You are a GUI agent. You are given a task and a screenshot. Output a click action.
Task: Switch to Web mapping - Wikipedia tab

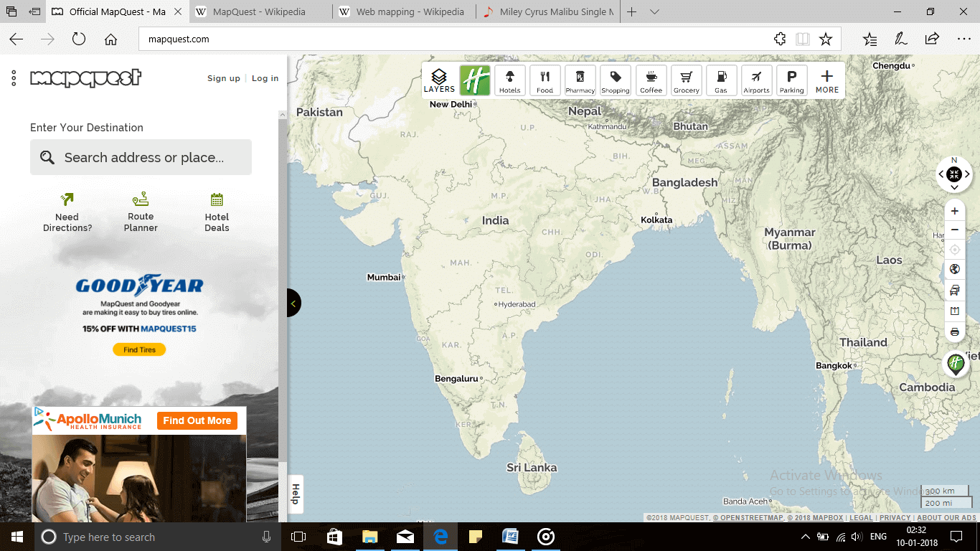click(x=403, y=12)
